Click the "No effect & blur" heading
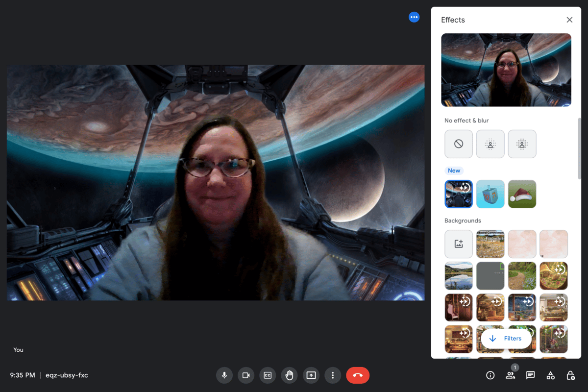588x392 pixels. click(x=466, y=121)
